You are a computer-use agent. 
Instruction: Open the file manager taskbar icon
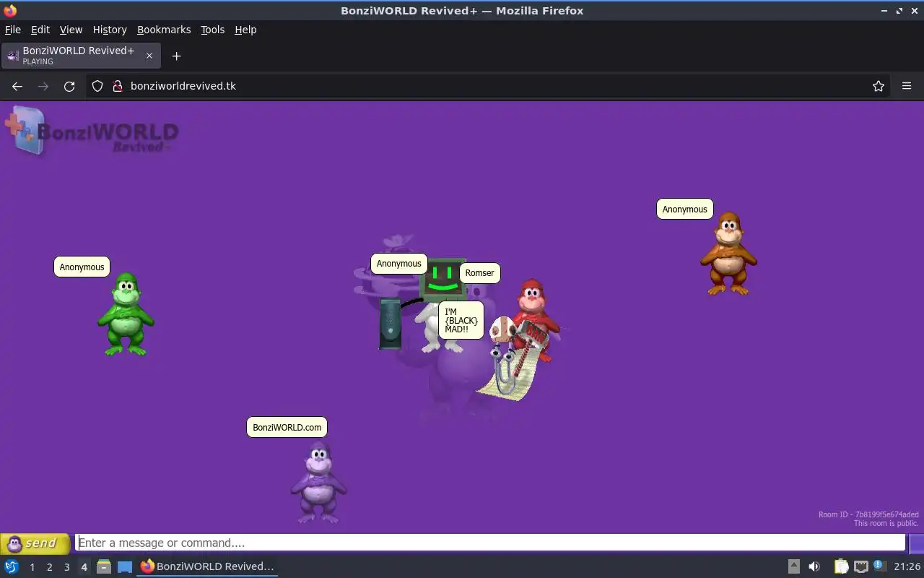103,566
